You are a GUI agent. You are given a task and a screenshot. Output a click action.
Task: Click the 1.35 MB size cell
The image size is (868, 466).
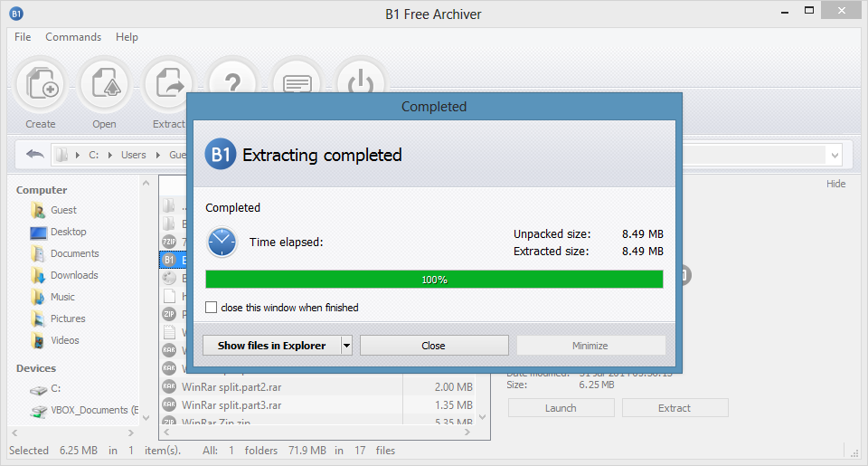tap(453, 405)
